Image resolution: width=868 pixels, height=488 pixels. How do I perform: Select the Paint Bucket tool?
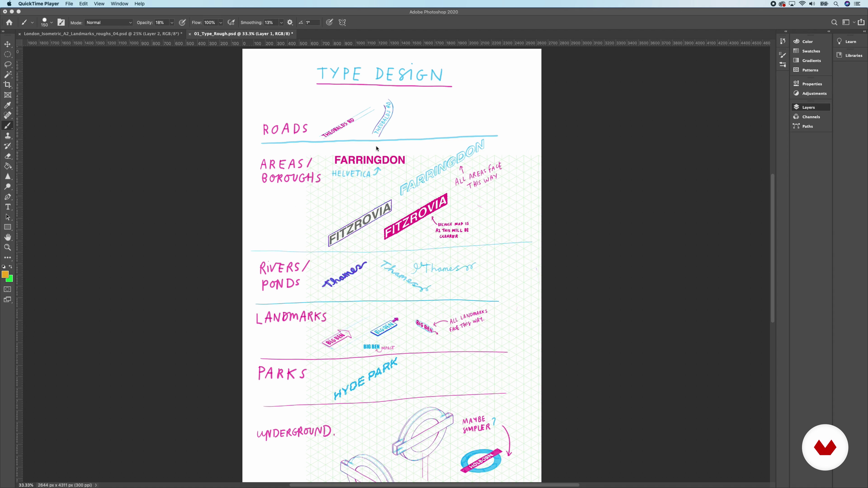click(7, 166)
